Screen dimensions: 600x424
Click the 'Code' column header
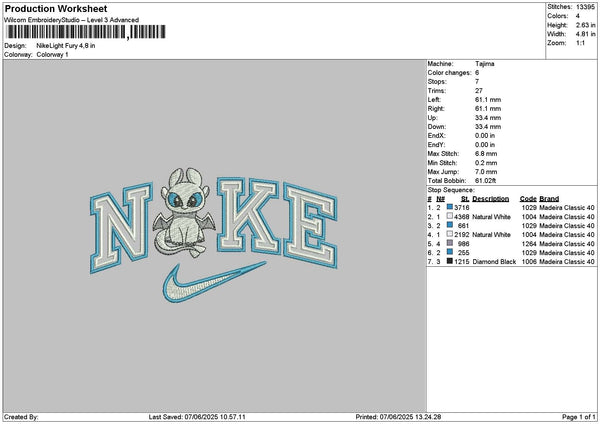(x=528, y=199)
